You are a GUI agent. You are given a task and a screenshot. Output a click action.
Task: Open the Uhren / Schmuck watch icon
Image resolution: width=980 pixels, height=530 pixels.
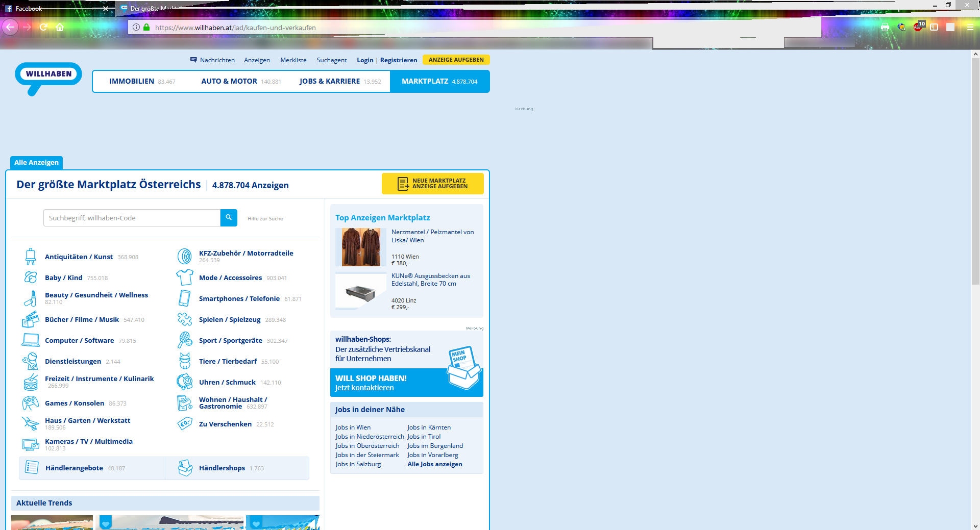185,382
